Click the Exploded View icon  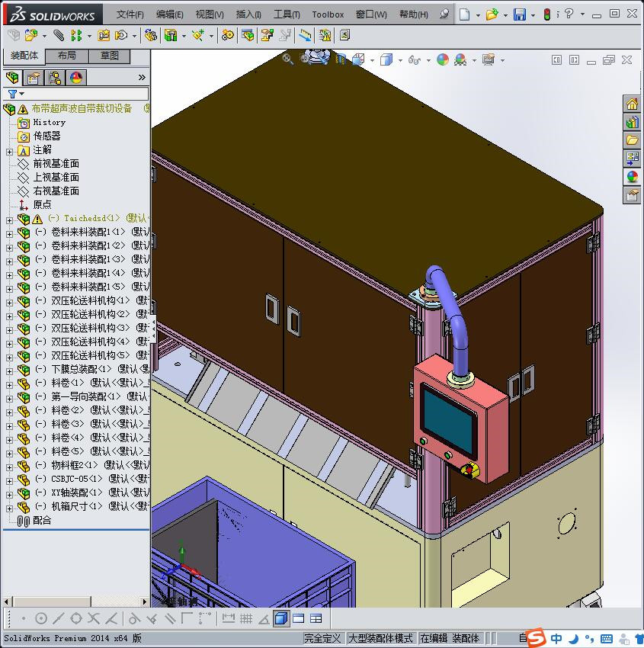[x=267, y=36]
